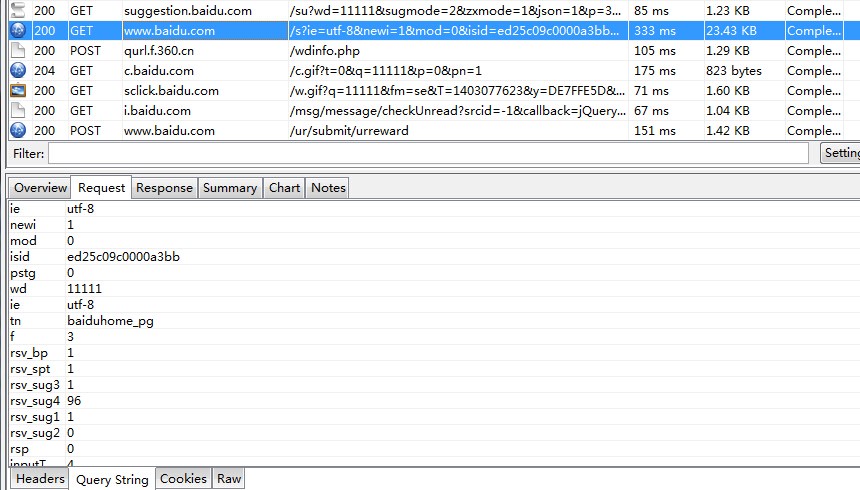Click the 96 value of rsv_sug4
Image resolution: width=860 pixels, height=490 pixels.
pyautogui.click(x=74, y=401)
